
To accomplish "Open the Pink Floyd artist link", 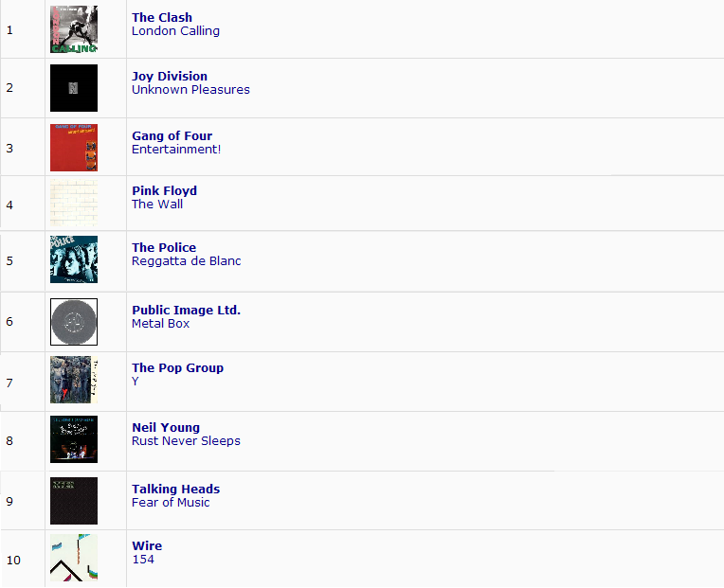I will pyautogui.click(x=164, y=191).
